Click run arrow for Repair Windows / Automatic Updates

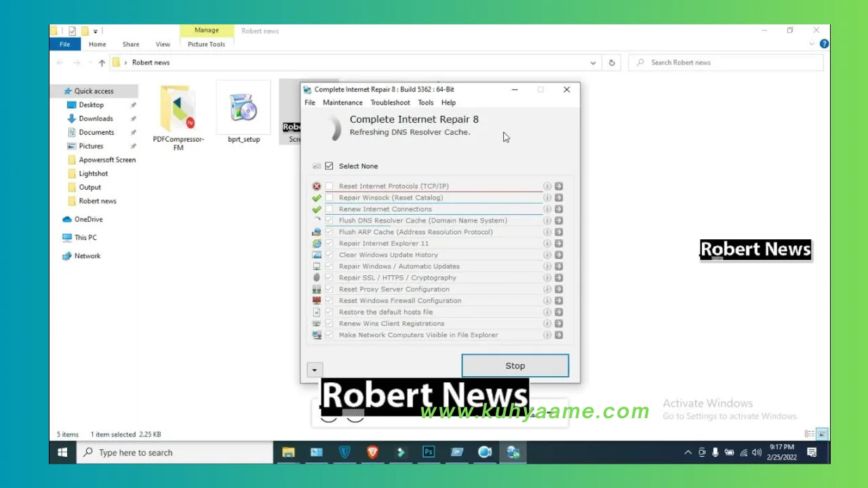(559, 266)
